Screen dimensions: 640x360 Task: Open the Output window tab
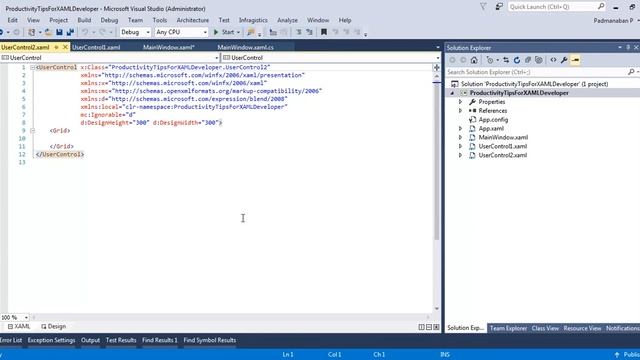[90, 340]
